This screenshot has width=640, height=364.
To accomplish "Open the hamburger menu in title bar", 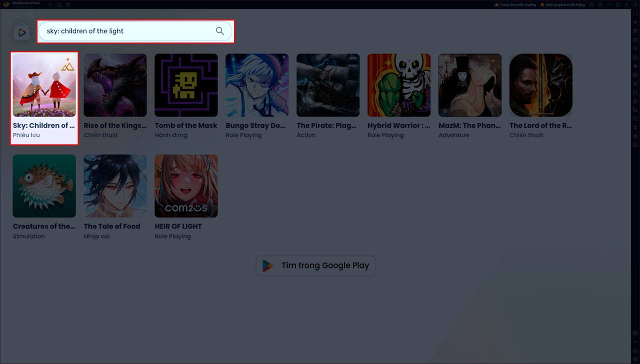I will (x=600, y=4).
